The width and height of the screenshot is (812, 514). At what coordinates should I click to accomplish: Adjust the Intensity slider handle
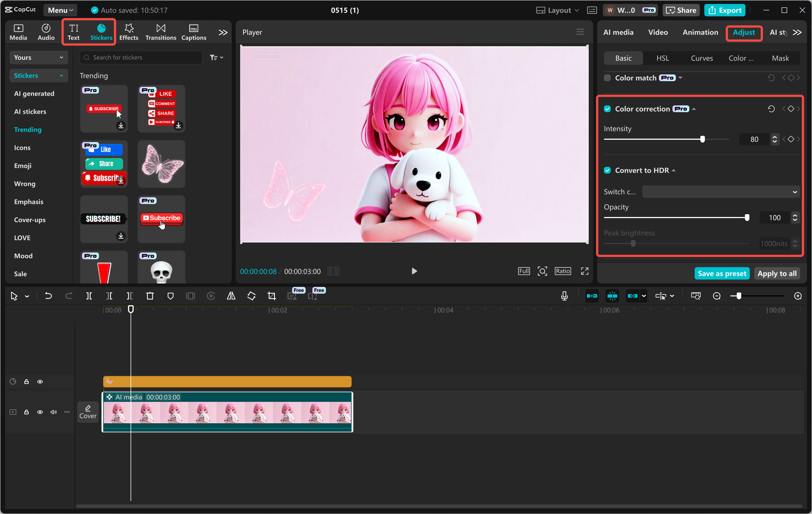[702, 139]
